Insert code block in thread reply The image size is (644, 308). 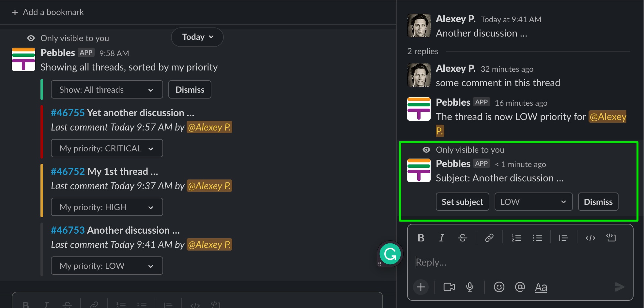(611, 238)
